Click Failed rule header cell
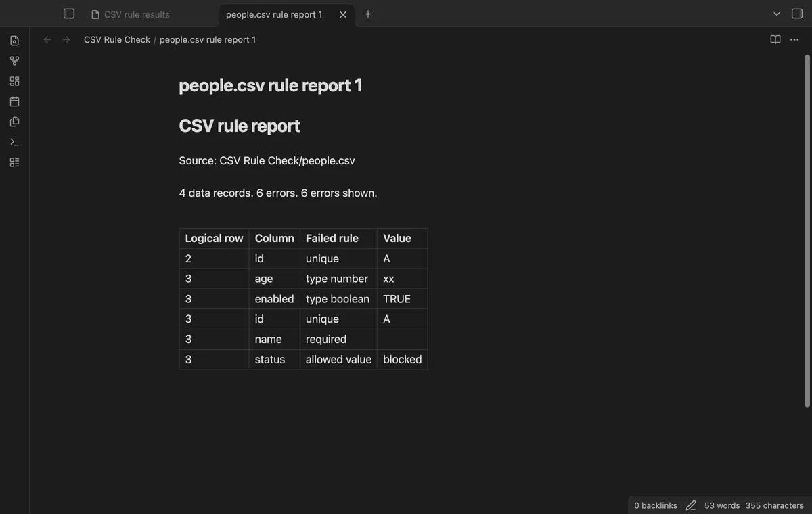The image size is (812, 514). pyautogui.click(x=338, y=238)
